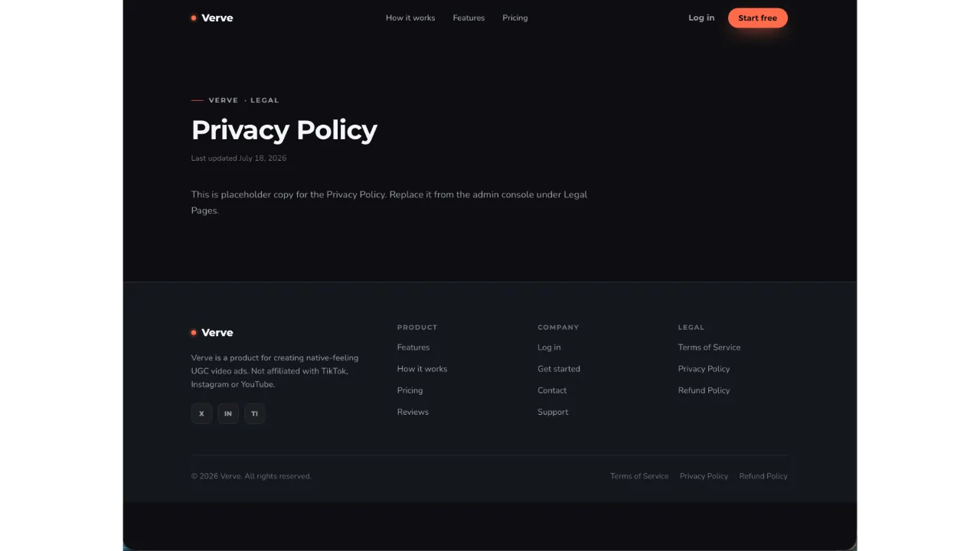Image resolution: width=980 pixels, height=551 pixels.
Task: Go to Features in top navigation
Action: (469, 18)
